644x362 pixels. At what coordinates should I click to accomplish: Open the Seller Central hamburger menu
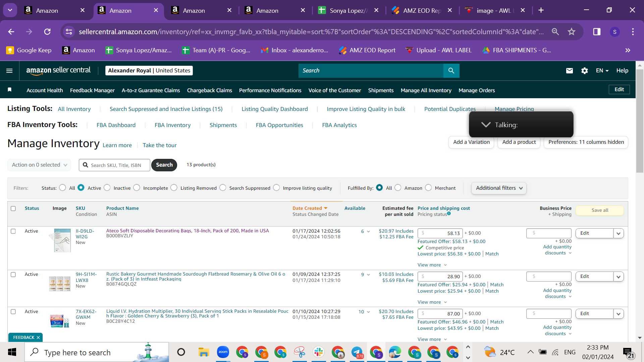pyautogui.click(x=9, y=71)
